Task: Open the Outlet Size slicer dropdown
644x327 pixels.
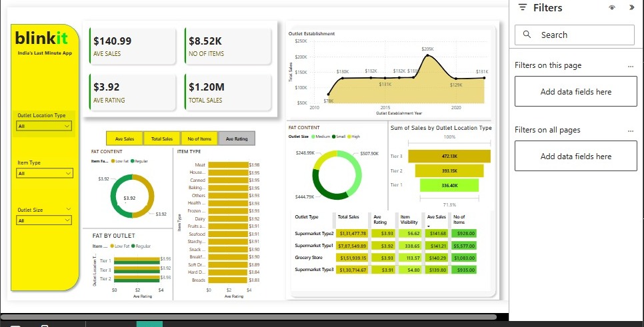Action: point(44,220)
